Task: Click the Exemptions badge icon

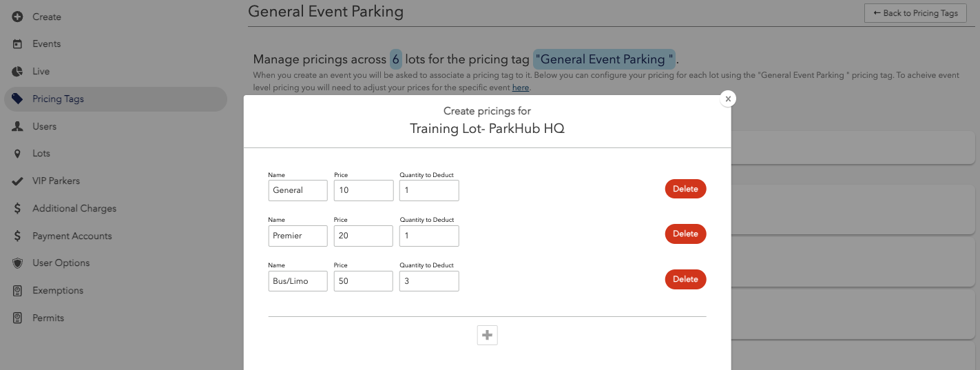Action: (18, 291)
